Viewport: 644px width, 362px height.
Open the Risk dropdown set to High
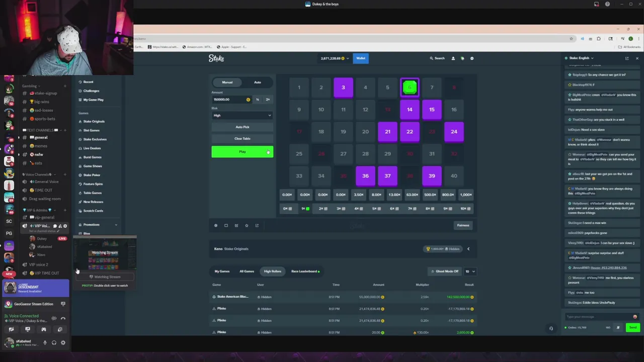[242, 116]
